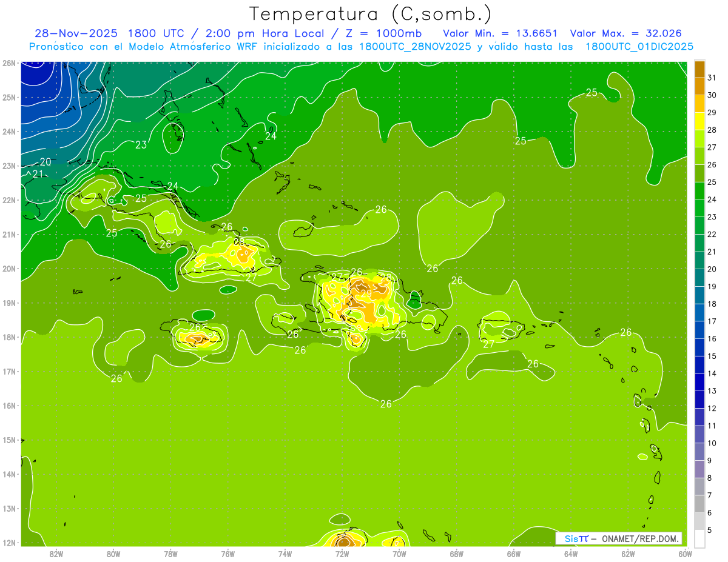
Task: Click the '60W' longitude axis label
Action: [686, 554]
